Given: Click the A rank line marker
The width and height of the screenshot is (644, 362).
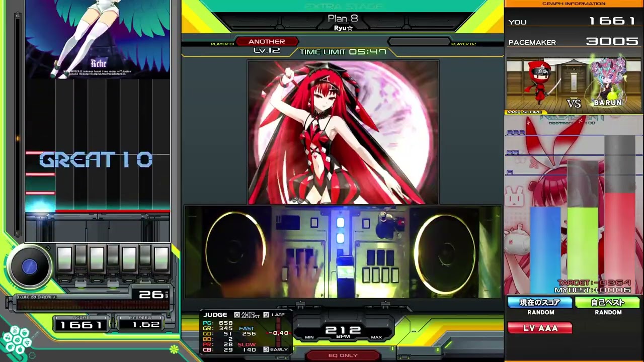Looking at the screenshot, I should (x=510, y=172).
